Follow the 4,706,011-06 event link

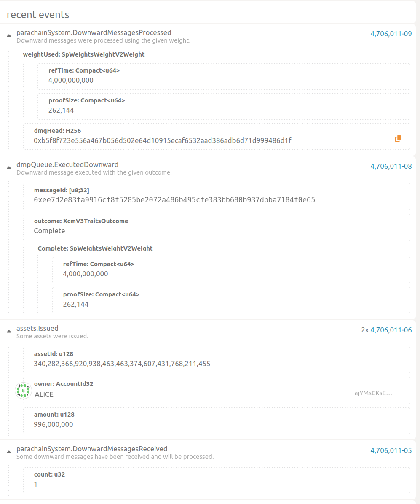click(391, 330)
